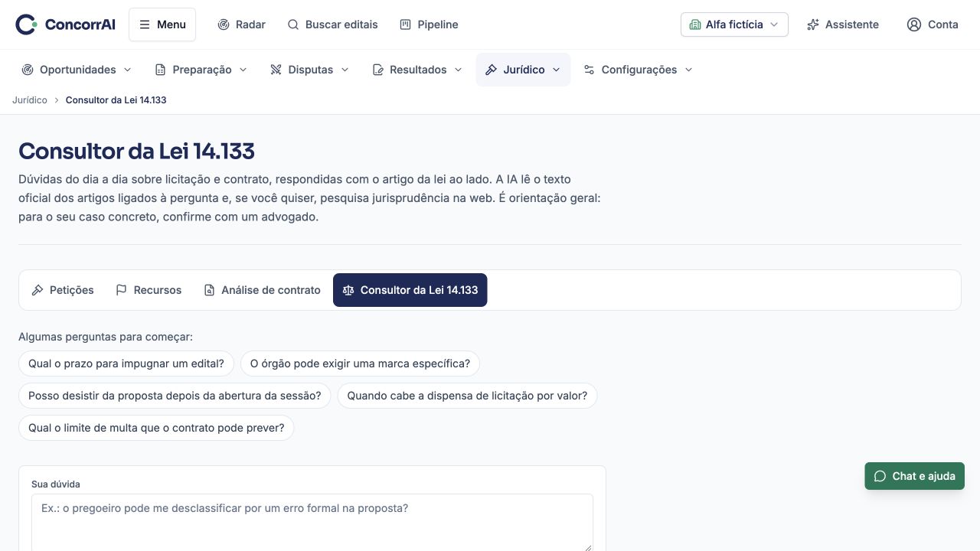
Task: Expand the Resultados dropdown chevron
Action: tap(459, 70)
